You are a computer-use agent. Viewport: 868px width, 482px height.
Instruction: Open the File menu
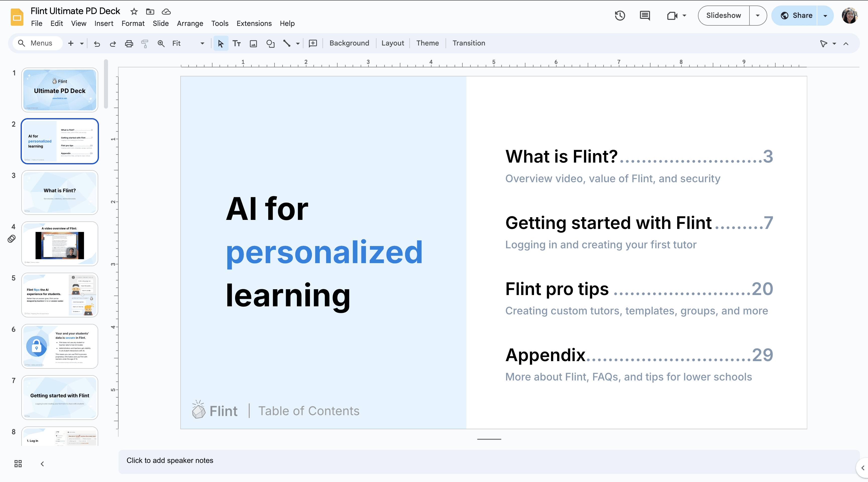pyautogui.click(x=36, y=24)
